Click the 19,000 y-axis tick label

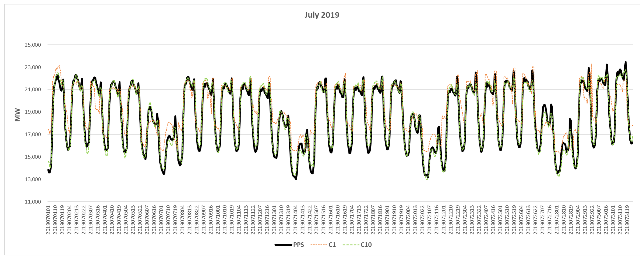click(33, 112)
